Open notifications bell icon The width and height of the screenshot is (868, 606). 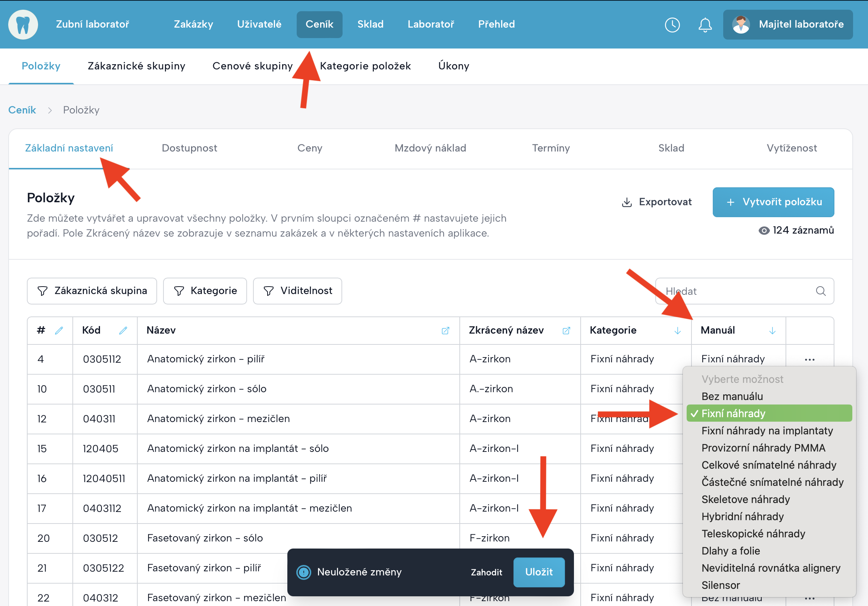(x=705, y=25)
